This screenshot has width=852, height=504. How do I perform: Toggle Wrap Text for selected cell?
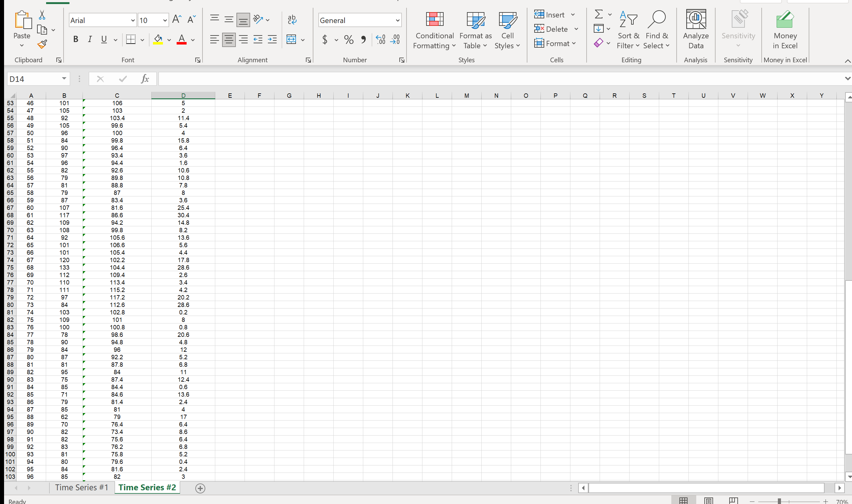[x=292, y=19]
